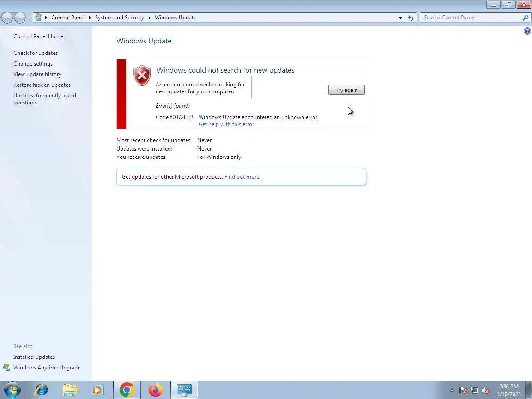The image size is (532, 399).
Task: Expand the arrow before Control Panel breadcrumb
Action: [46, 18]
